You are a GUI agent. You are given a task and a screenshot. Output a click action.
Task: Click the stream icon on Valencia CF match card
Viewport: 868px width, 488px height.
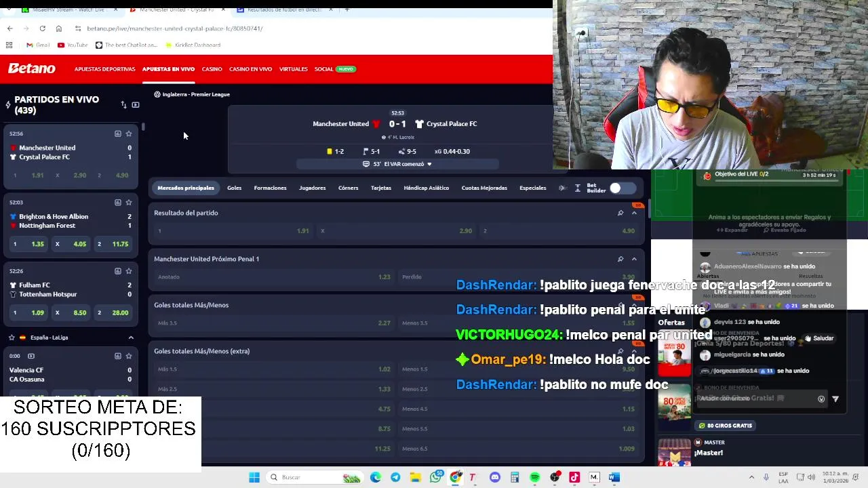pyautogui.click(x=31, y=356)
